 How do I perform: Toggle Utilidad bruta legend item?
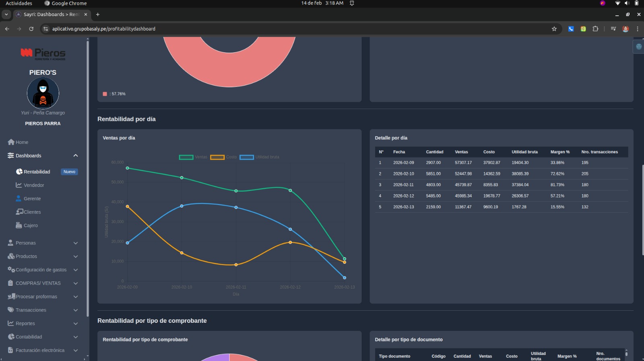pos(259,157)
